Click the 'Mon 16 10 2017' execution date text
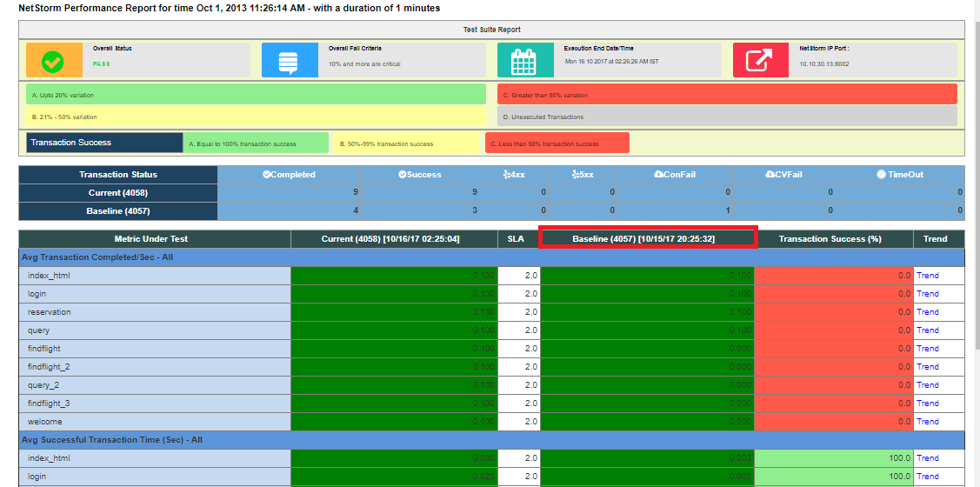Image resolution: width=980 pixels, height=487 pixels. pyautogui.click(x=611, y=61)
